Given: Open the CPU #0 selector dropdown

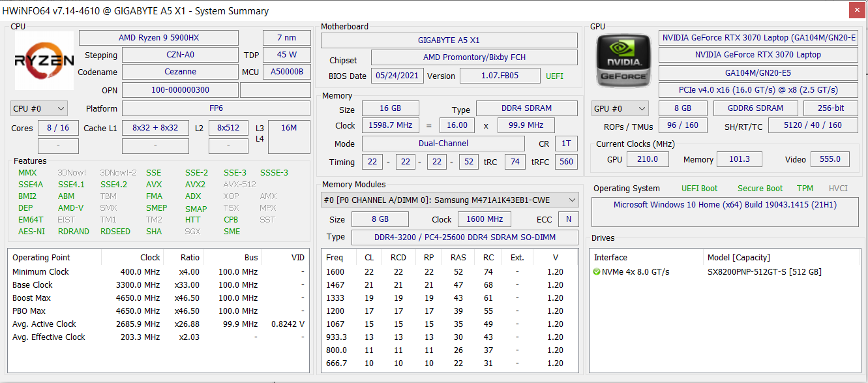Looking at the screenshot, I should tap(39, 108).
